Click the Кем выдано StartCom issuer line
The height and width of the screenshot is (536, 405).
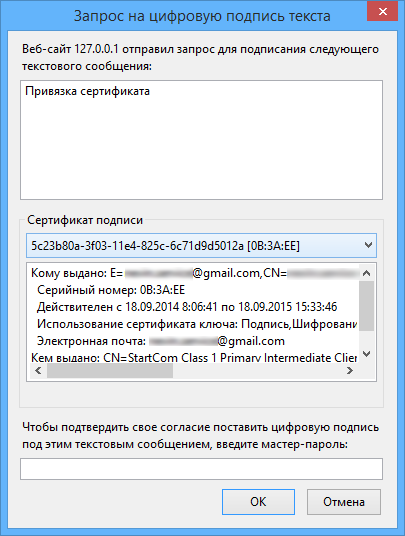(x=194, y=358)
